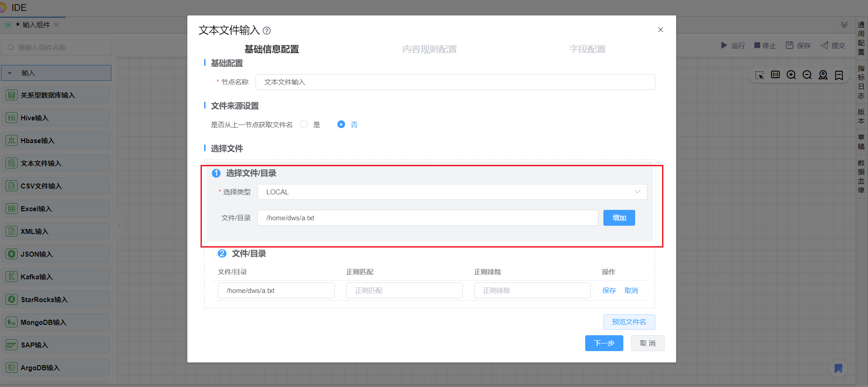Select the Kafka输入 component icon
Viewport: 868px width, 387px height.
(12, 277)
